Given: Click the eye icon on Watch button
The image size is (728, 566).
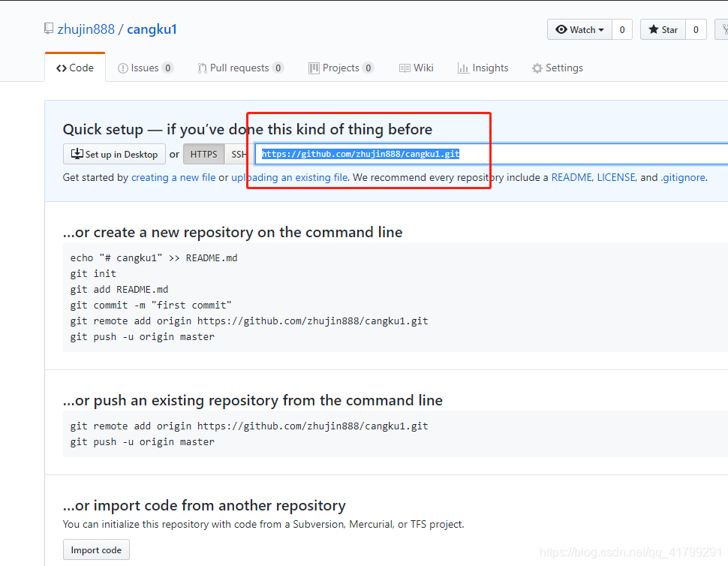Looking at the screenshot, I should [x=561, y=29].
